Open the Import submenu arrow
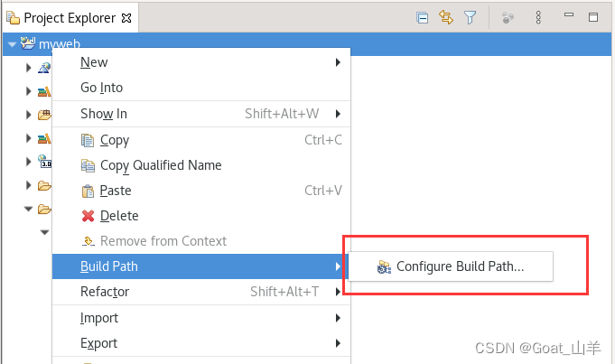This screenshot has height=364, width=615. coord(338,318)
